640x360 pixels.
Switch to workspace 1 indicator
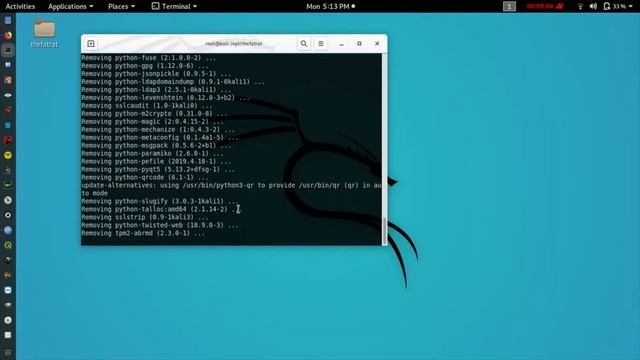(x=509, y=7)
